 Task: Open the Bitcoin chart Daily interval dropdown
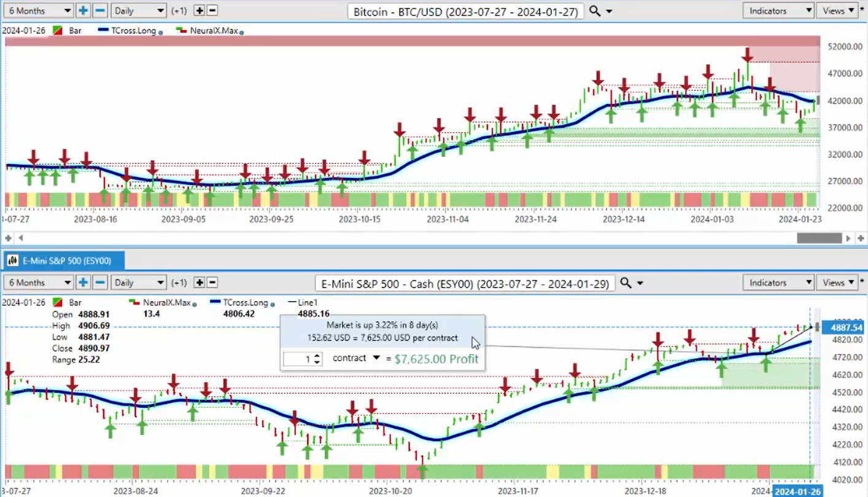pos(138,10)
